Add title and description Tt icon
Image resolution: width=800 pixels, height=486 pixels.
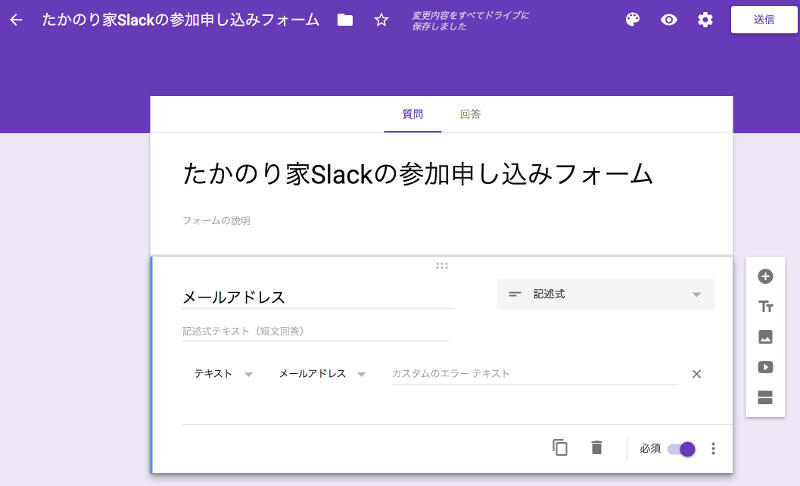[765, 306]
